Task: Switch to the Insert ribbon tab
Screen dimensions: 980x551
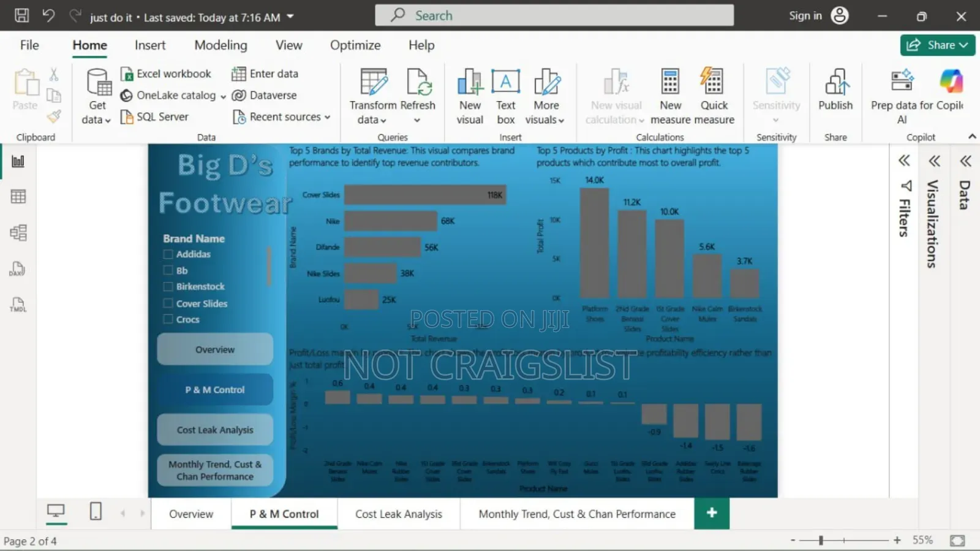Action: tap(150, 45)
